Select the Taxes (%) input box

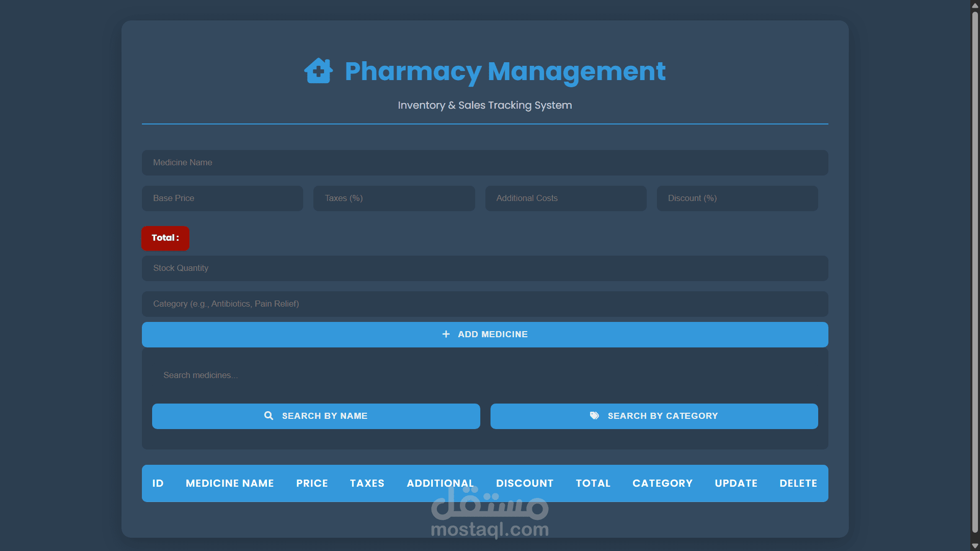point(394,198)
